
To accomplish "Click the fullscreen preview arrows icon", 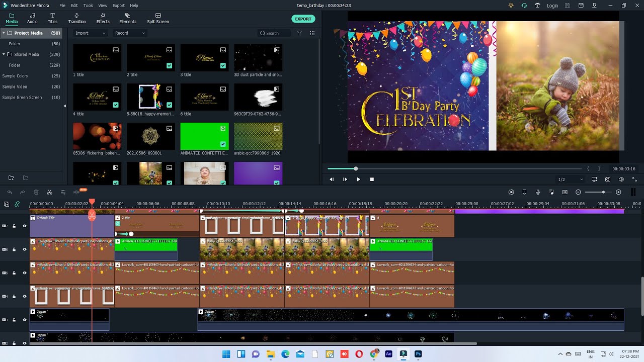I will (x=634, y=179).
